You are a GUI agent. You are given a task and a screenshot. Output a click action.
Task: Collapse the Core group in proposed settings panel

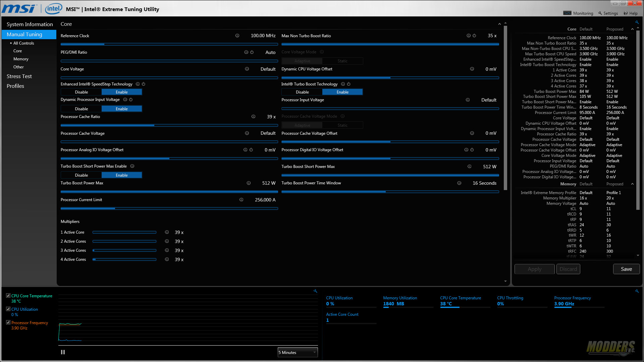tap(632, 29)
